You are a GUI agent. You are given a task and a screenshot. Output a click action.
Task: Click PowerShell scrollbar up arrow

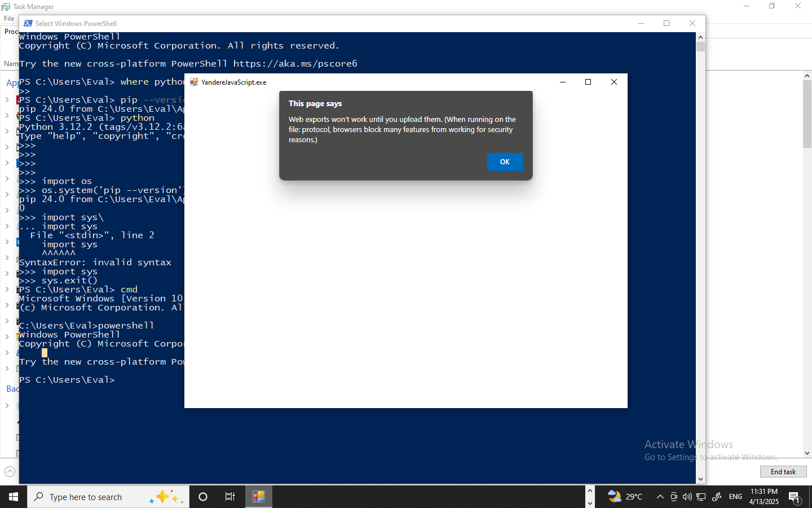click(x=701, y=37)
